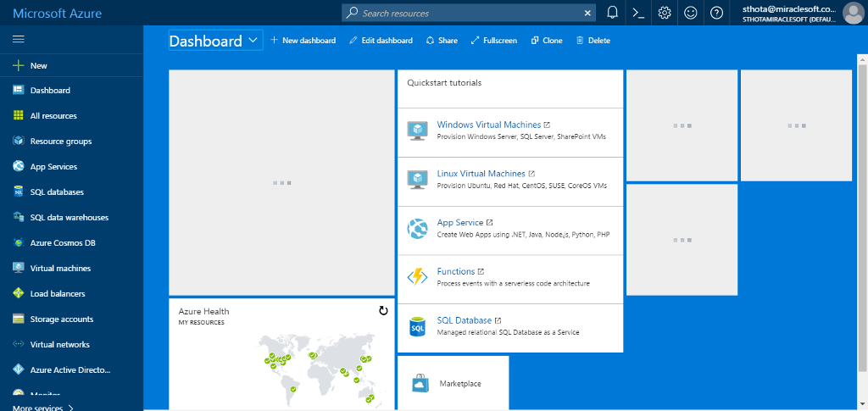Clear the search box with the X
This screenshot has width=868, height=411.
tap(588, 13)
